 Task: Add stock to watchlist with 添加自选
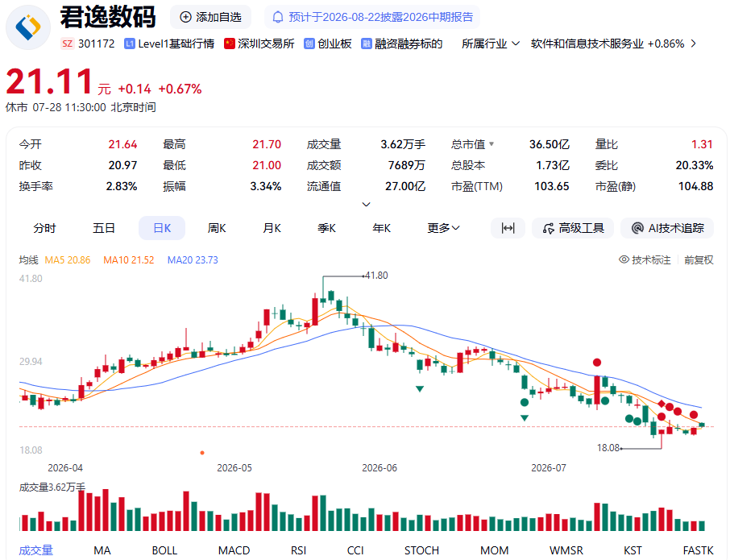(210, 17)
